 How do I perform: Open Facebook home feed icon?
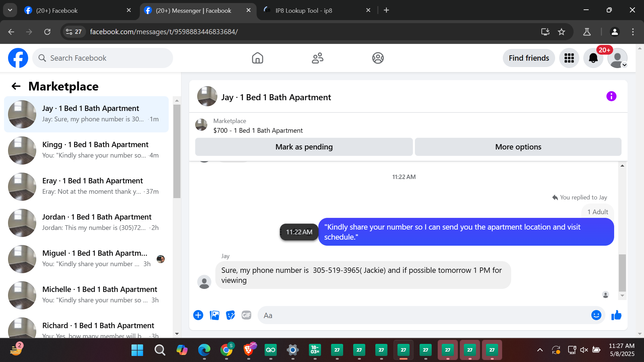[257, 58]
